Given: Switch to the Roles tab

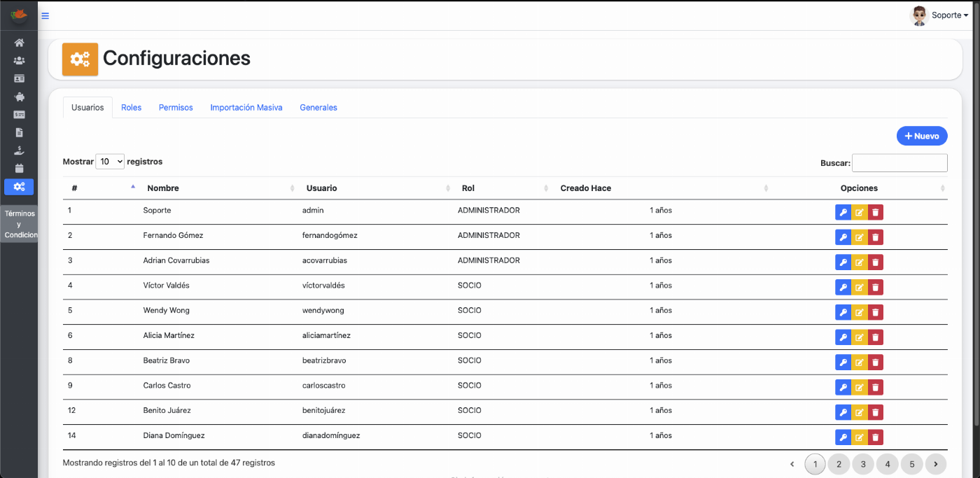Looking at the screenshot, I should click(131, 108).
